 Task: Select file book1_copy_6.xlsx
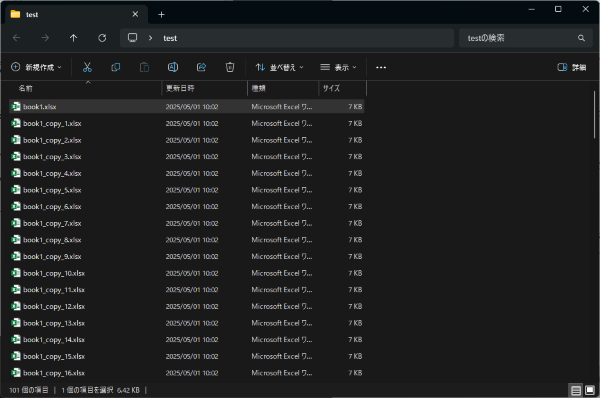coord(187,207)
